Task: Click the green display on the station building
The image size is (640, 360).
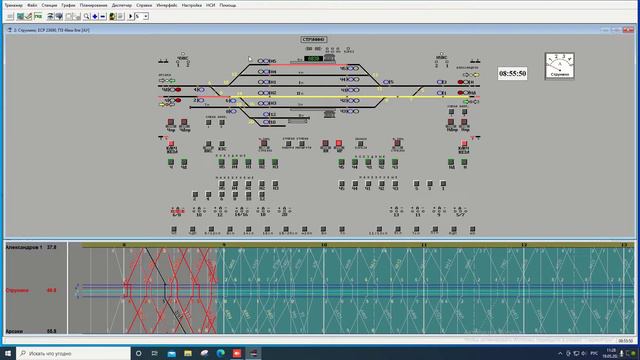Action: [x=313, y=59]
